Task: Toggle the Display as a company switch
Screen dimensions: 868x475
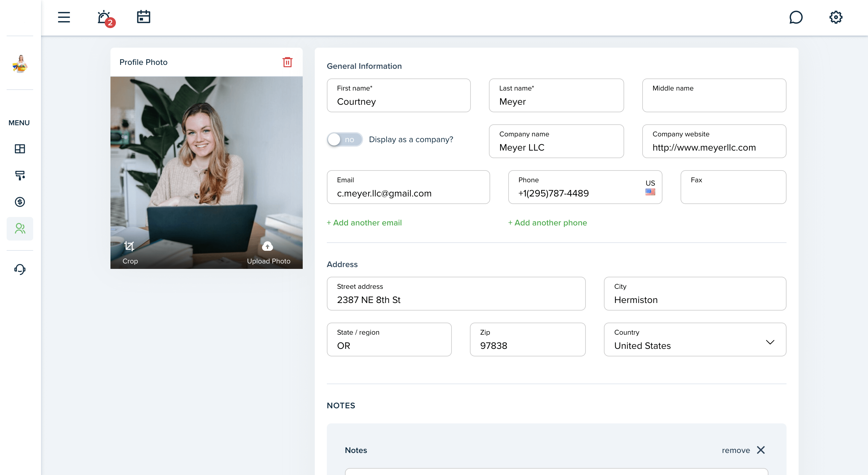Action: coord(344,139)
